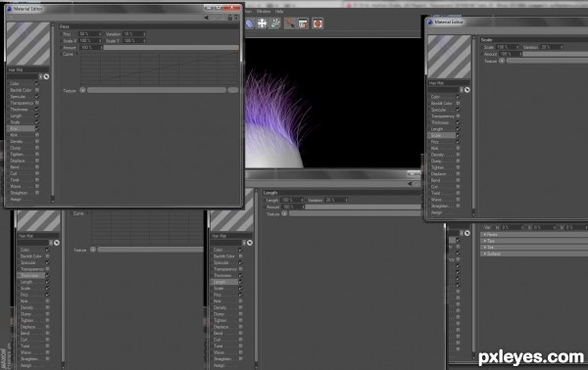Viewport: 588px width, 370px height.
Task: Click the round icon in bottom-right Roots/Tips panel
Action: 466,233
